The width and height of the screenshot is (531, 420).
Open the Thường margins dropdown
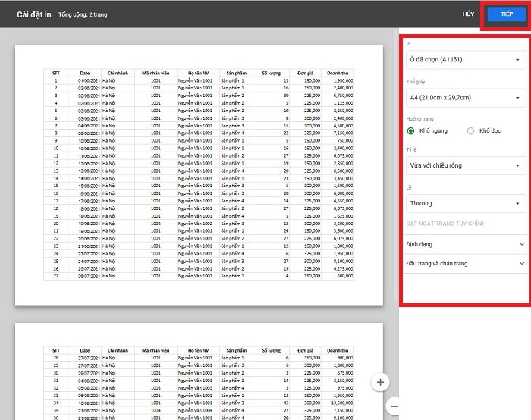(464, 203)
